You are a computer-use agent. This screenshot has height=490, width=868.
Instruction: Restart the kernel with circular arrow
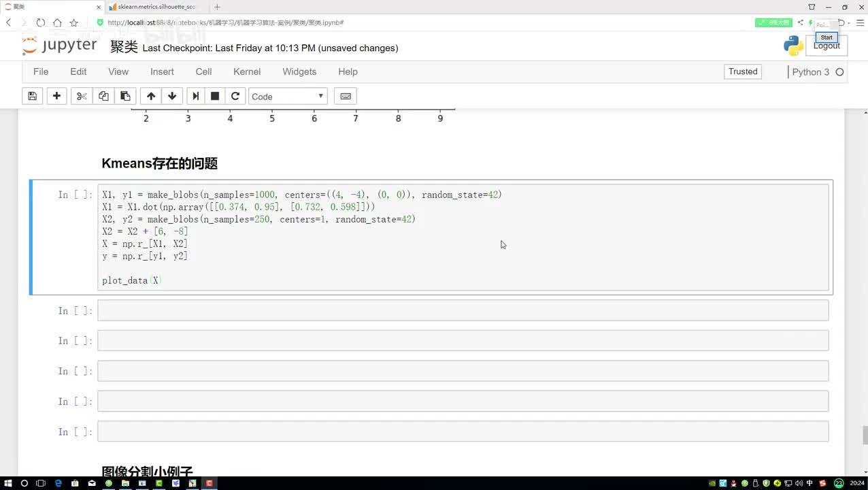(235, 96)
